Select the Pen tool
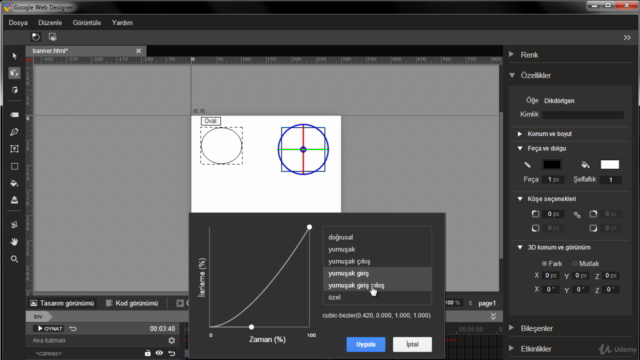This screenshot has height=360, width=640. tap(14, 132)
